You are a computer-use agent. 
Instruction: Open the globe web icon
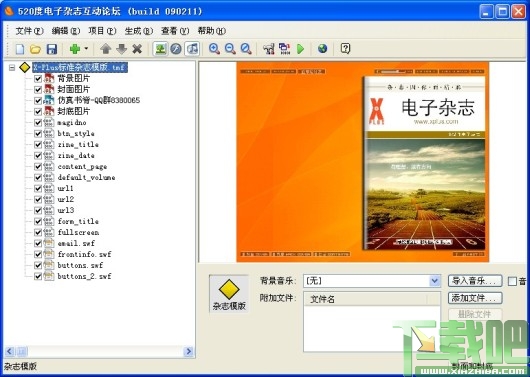coord(322,49)
